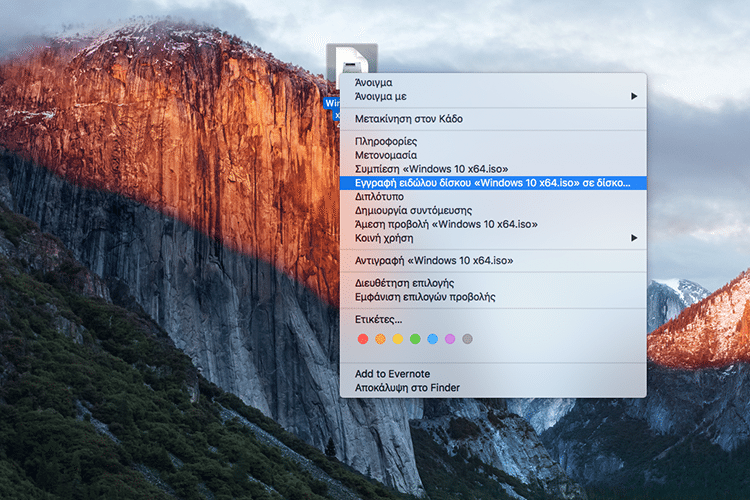This screenshot has height=500, width=750.
Task: Select Μετονομασία to rename the file
Action: [x=493, y=155]
